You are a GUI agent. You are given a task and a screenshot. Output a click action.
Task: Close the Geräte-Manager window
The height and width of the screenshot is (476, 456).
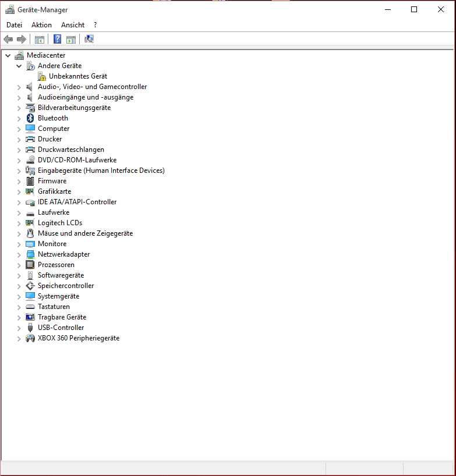click(x=440, y=10)
